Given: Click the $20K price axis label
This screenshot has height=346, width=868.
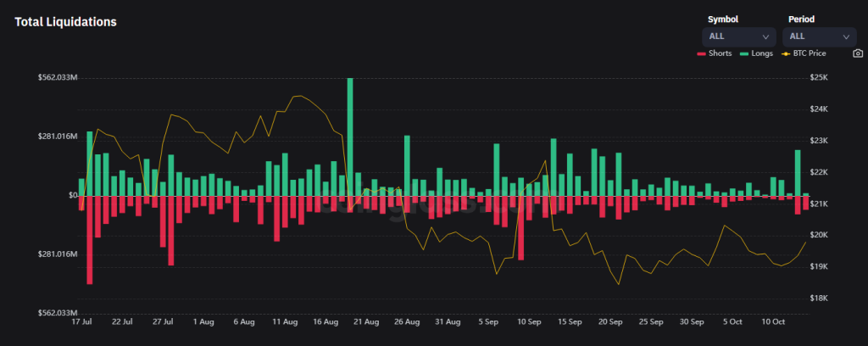Looking at the screenshot, I should [x=820, y=235].
